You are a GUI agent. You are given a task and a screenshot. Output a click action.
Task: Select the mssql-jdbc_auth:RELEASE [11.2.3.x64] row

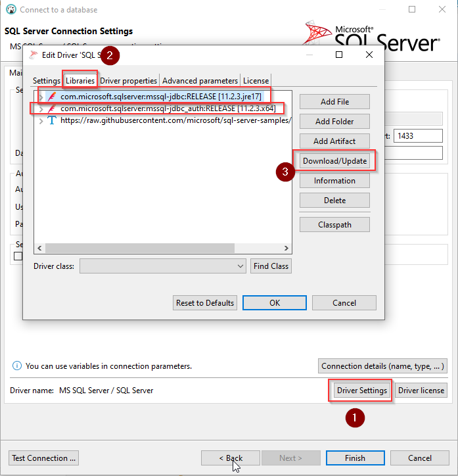[168, 108]
